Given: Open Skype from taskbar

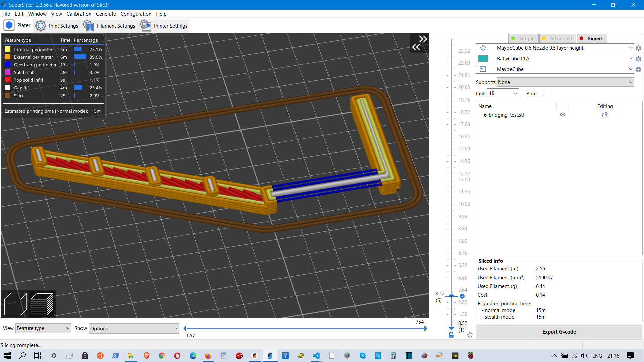Looking at the screenshot, I should (x=363, y=356).
